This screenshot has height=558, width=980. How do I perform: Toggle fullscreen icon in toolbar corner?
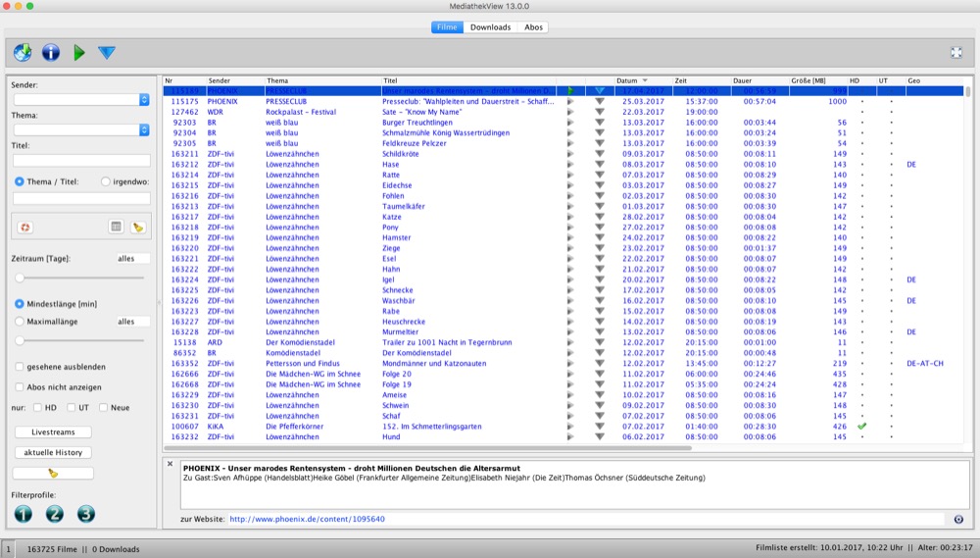pos(956,53)
